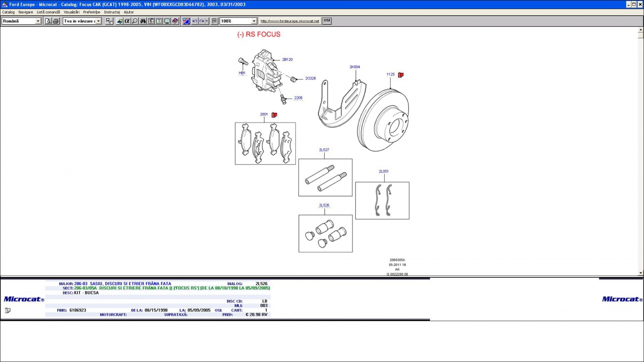Viewport: 644px width, 362px height.
Task: Click the binoculars find icon
Action: [x=143, y=21]
